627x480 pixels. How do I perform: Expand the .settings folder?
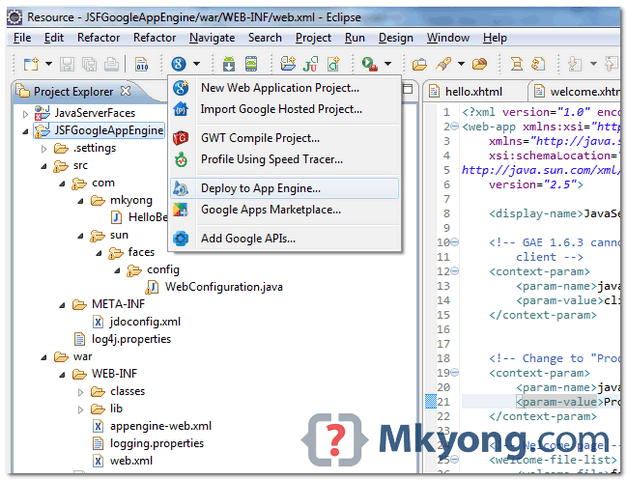pos(44,149)
